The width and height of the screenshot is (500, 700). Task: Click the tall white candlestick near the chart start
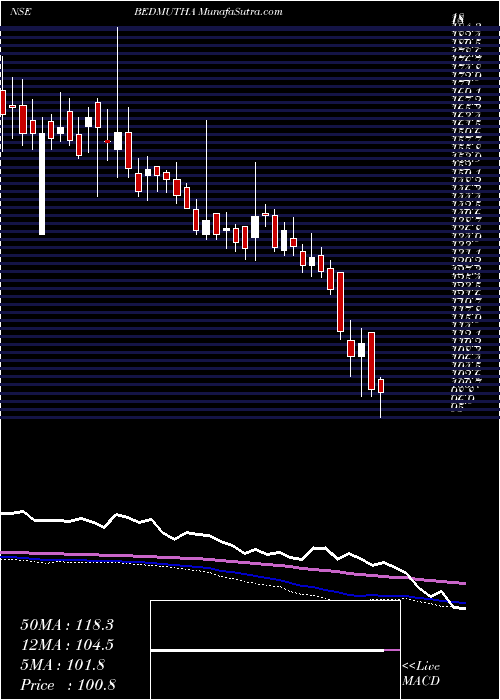click(x=42, y=183)
